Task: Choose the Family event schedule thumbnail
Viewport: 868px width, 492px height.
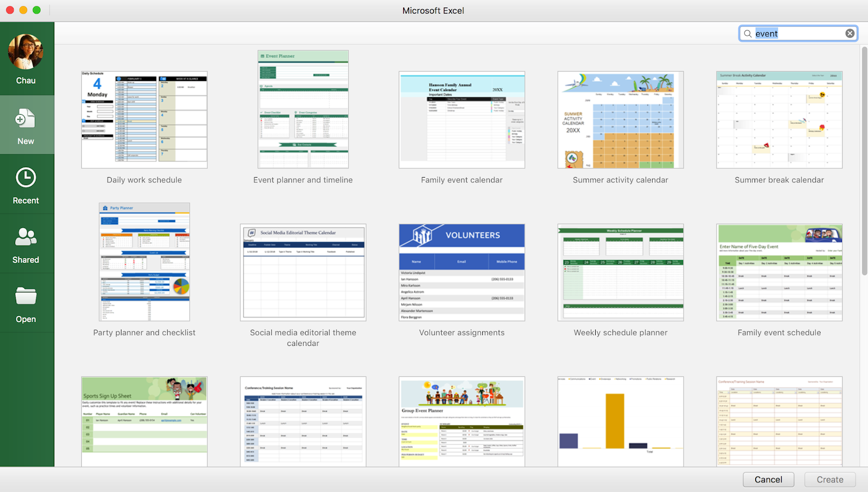Action: click(779, 272)
